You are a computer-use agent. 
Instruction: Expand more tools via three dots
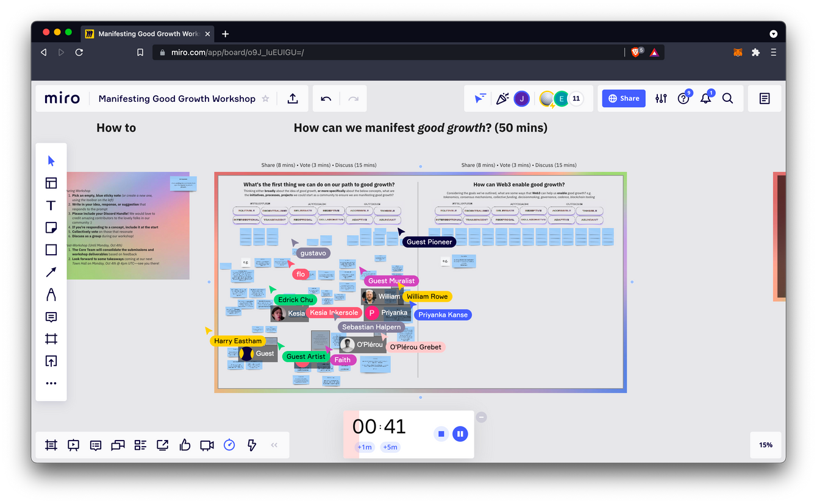coord(51,383)
